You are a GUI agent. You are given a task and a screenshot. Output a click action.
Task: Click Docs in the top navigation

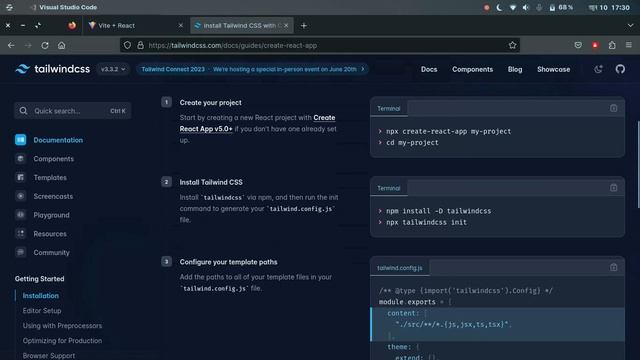pos(429,69)
